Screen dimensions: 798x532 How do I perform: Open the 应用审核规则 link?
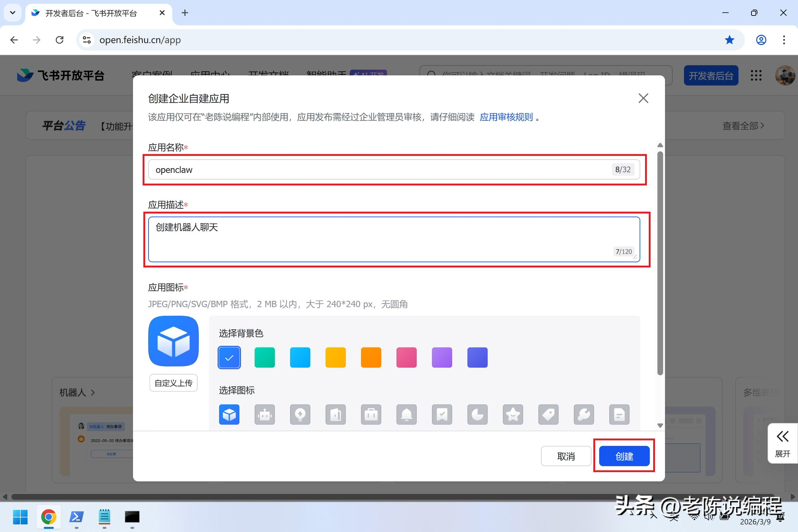tap(506, 117)
